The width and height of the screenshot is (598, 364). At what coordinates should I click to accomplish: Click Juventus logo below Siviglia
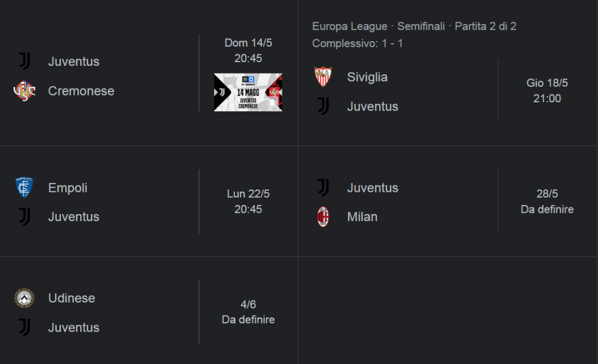323,106
